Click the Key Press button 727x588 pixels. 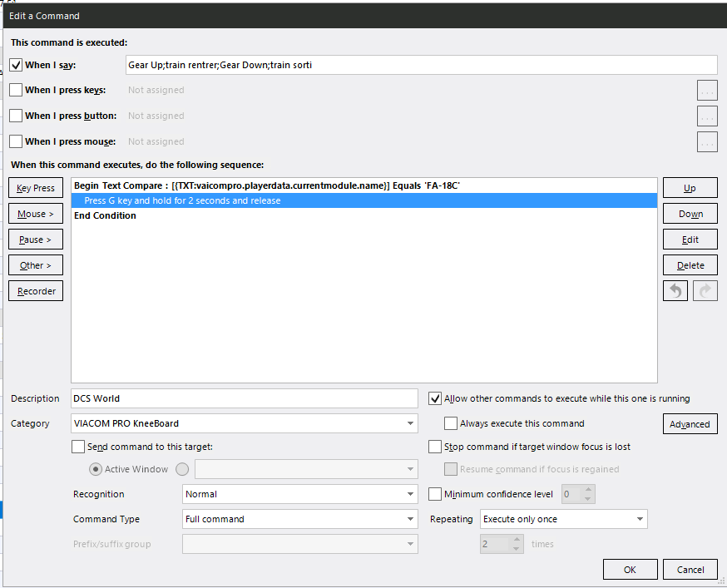36,188
